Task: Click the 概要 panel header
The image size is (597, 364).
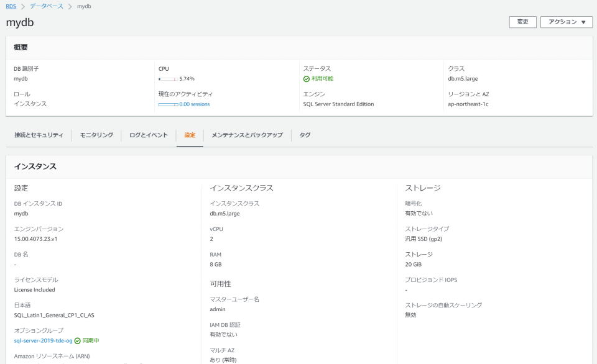Action: (x=21, y=47)
